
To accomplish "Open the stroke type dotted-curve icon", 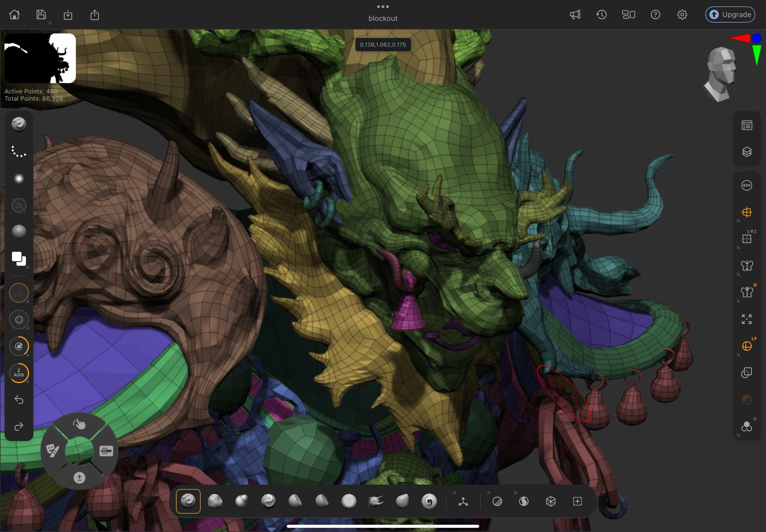I will click(x=19, y=152).
